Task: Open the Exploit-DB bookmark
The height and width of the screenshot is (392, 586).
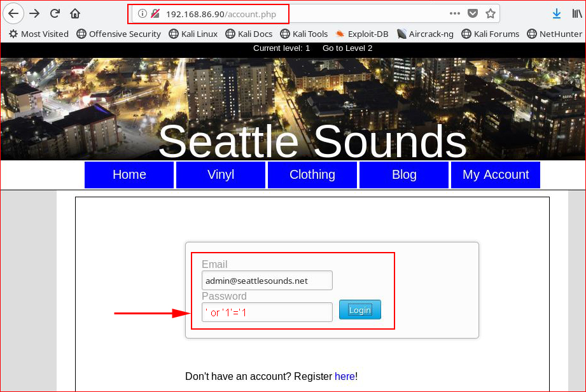Action: (362, 34)
